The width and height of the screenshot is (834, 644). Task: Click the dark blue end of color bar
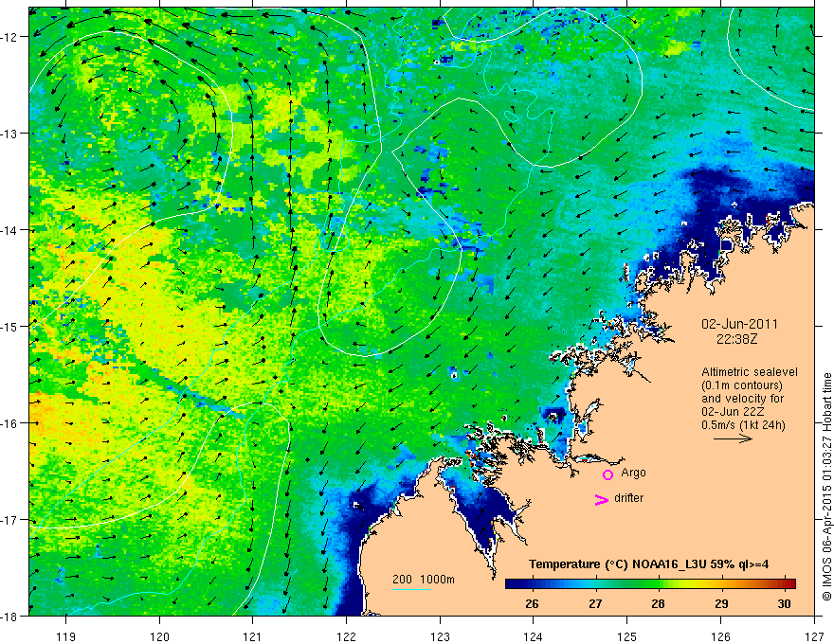[514, 583]
